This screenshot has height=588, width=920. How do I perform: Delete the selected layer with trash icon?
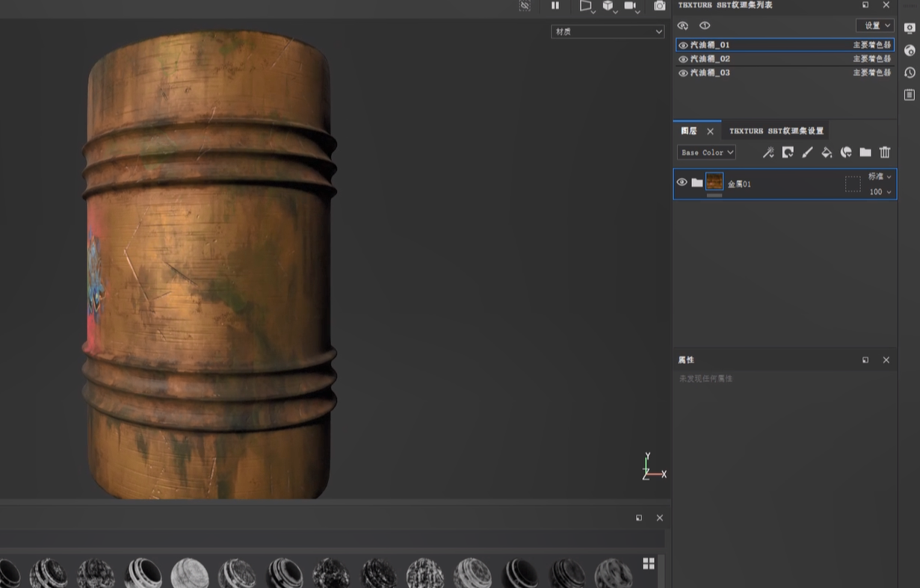pyautogui.click(x=885, y=152)
